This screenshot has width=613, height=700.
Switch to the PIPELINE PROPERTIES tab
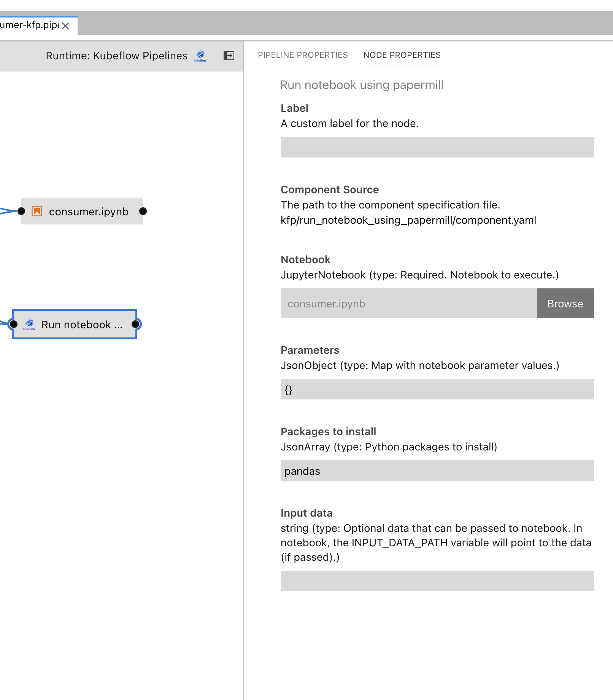(302, 55)
